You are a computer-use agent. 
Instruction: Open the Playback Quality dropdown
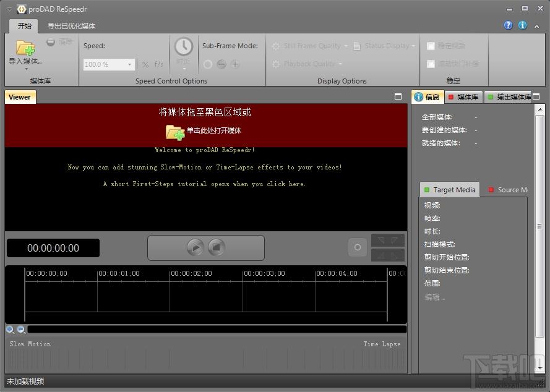[307, 64]
